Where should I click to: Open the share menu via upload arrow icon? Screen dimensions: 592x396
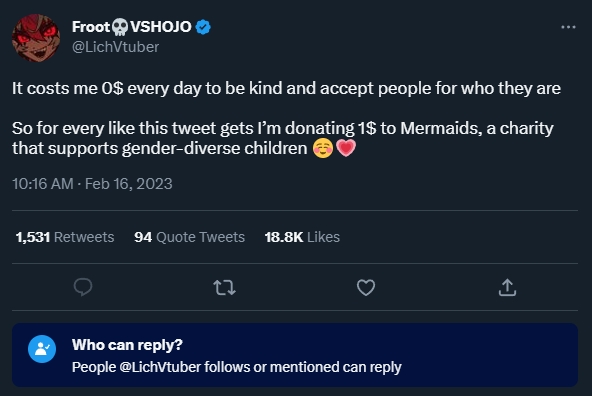507,287
